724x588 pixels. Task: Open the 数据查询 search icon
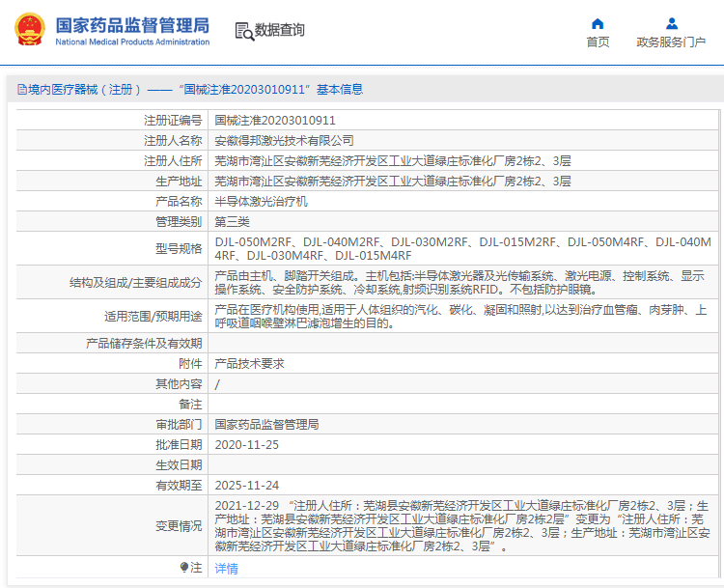[244, 31]
